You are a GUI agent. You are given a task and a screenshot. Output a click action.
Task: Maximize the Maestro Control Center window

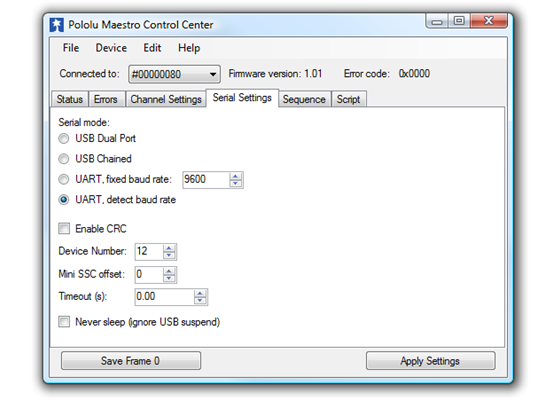click(459, 21)
